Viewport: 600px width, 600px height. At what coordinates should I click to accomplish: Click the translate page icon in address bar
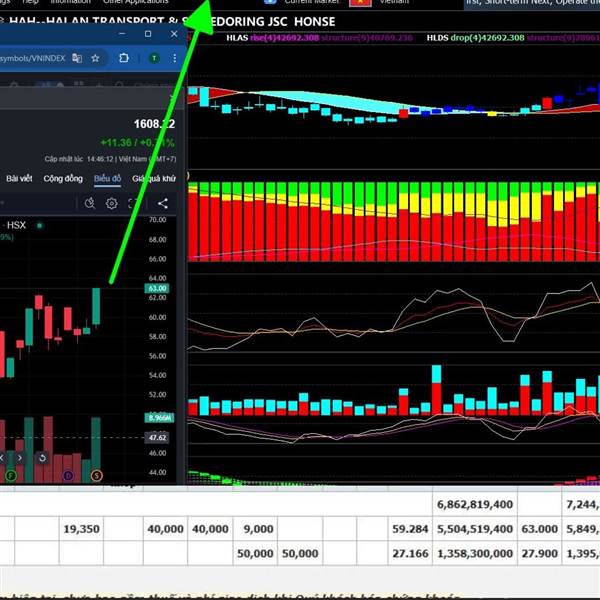tap(77, 58)
